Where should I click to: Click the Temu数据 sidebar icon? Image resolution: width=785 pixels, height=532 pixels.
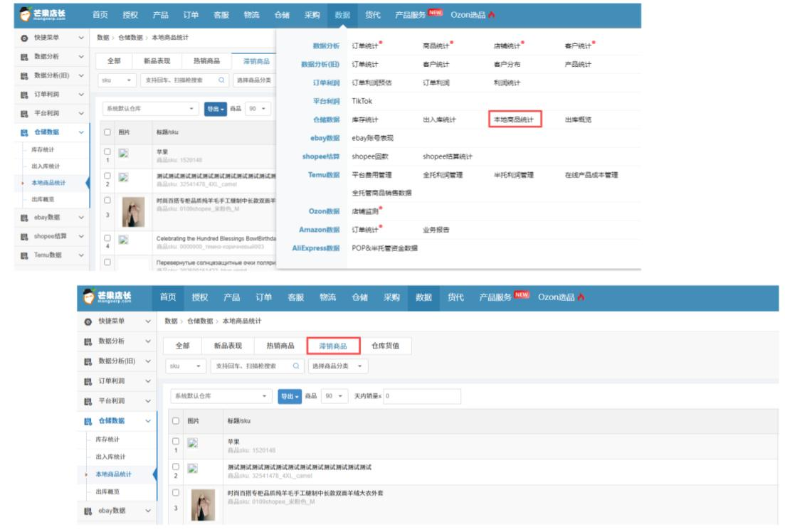(x=24, y=256)
